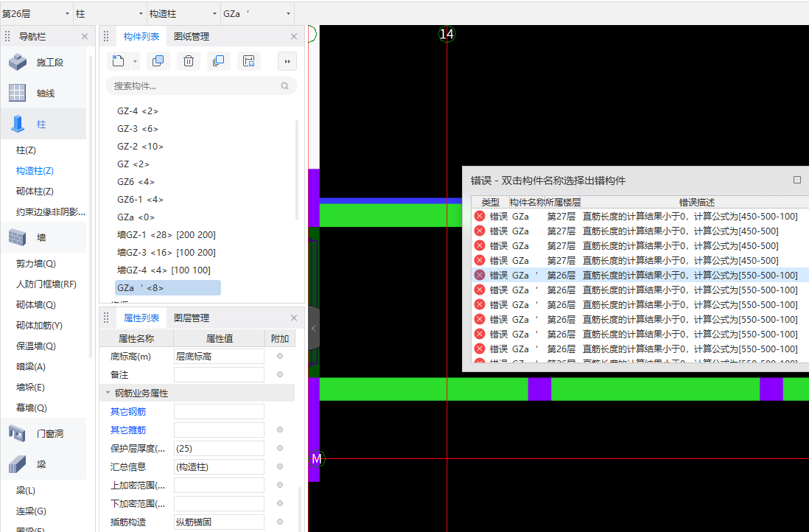The height and width of the screenshot is (532, 809).
Task: Toggle 附加 radio for 备注
Action: coord(280,374)
